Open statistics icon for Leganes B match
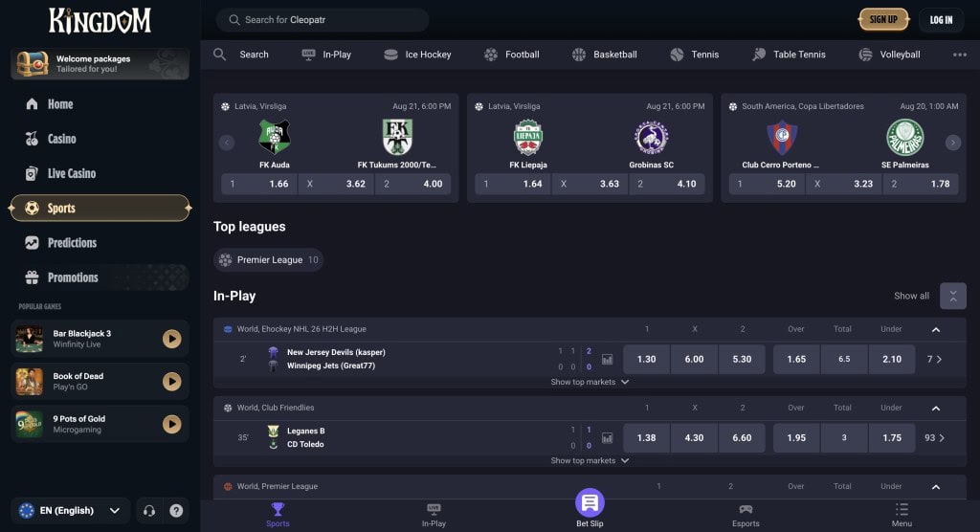Viewport: 980px width, 532px height. tap(607, 438)
